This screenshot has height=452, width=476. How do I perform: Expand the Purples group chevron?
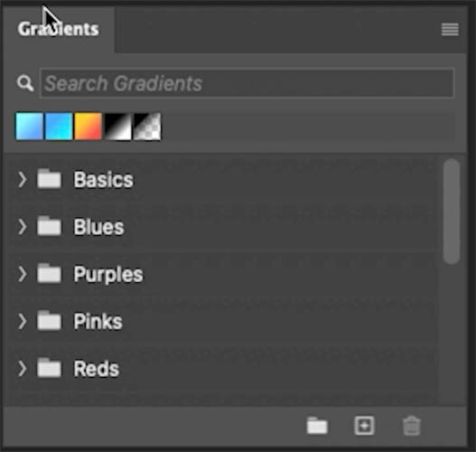click(23, 274)
